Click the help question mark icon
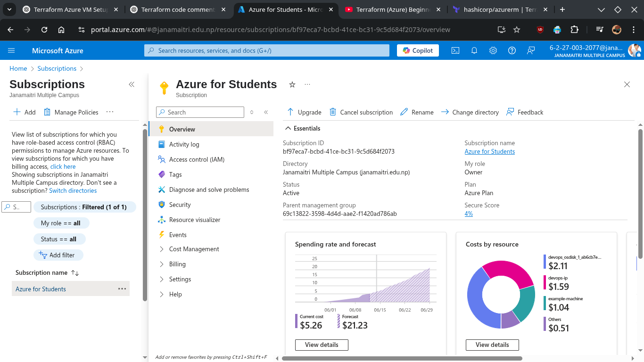The height and width of the screenshot is (362, 644). click(512, 50)
